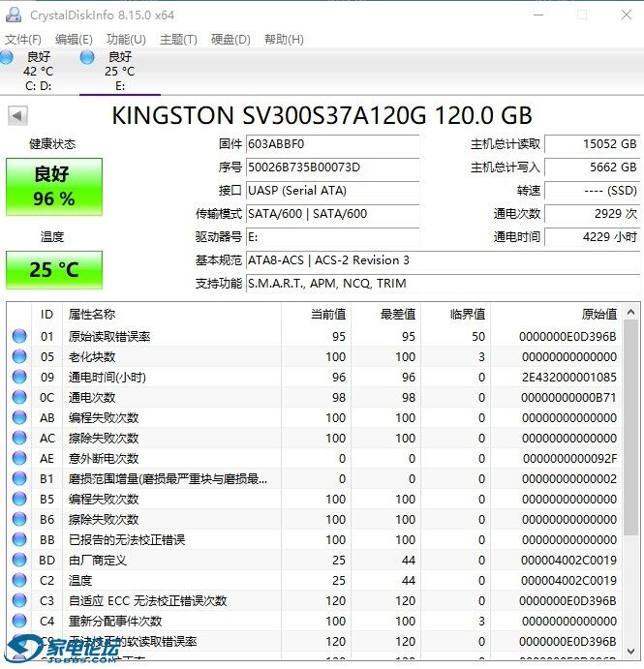The height and width of the screenshot is (669, 644).
Task: Click the attribute list scrollbar thumb
Action: tap(630, 428)
